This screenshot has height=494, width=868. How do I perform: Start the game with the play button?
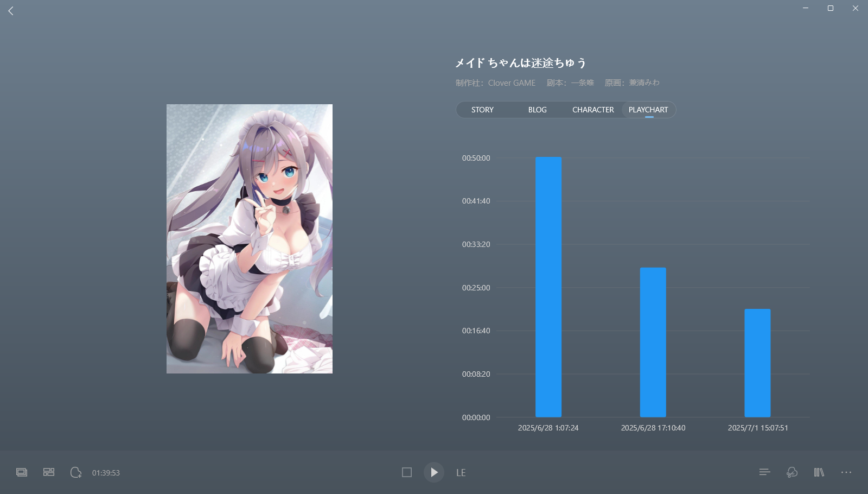click(x=434, y=472)
